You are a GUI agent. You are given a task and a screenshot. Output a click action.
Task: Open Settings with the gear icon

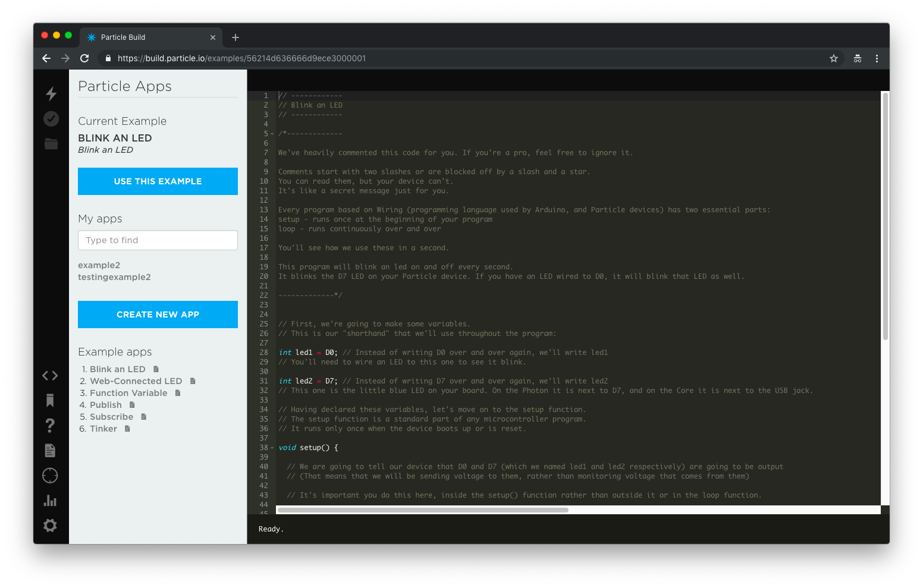coord(50,526)
